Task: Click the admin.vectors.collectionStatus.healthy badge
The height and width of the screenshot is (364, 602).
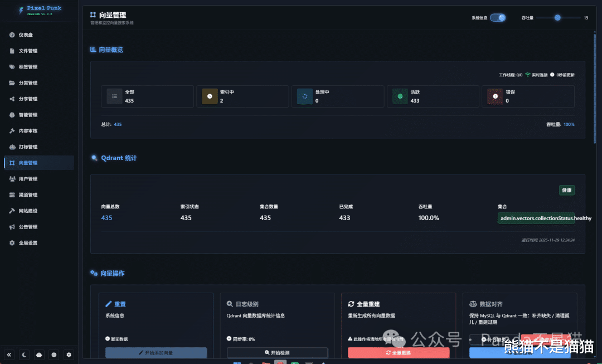Action: click(x=536, y=218)
